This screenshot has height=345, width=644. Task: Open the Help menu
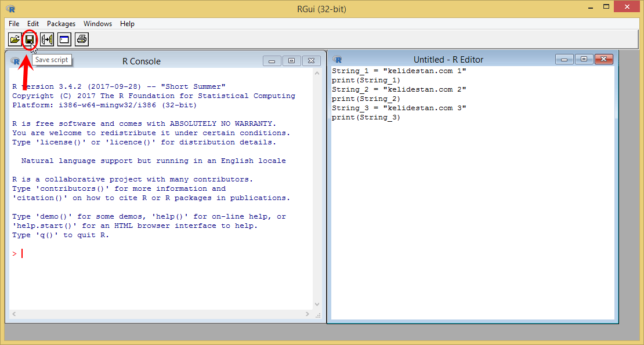click(x=127, y=24)
